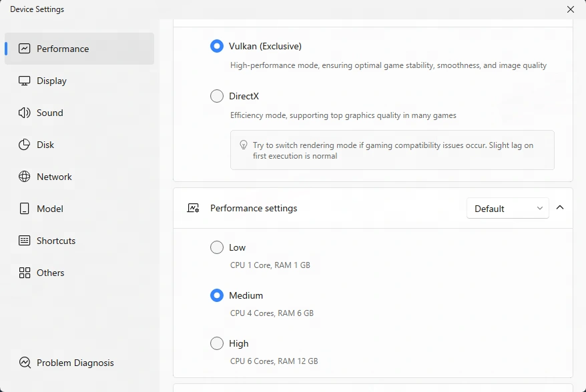Click the Problem Diagnosis icon
586x392 pixels.
click(x=25, y=363)
